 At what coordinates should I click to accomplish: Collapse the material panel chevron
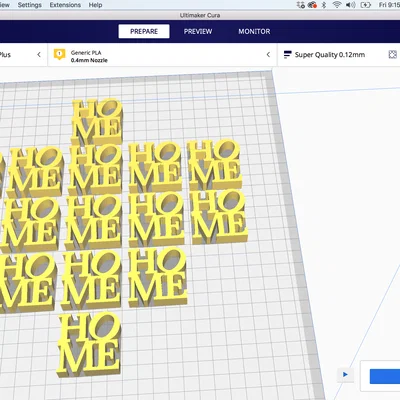[268, 55]
